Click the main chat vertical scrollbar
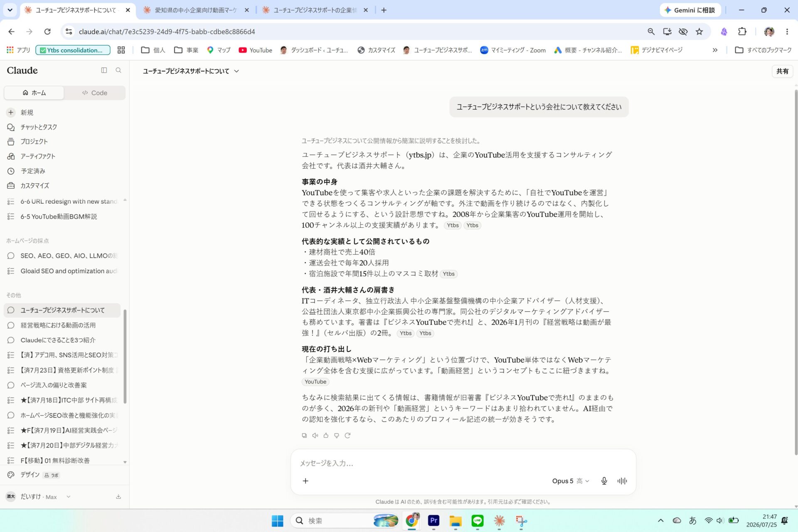The height and width of the screenshot is (532, 798). (x=796, y=272)
